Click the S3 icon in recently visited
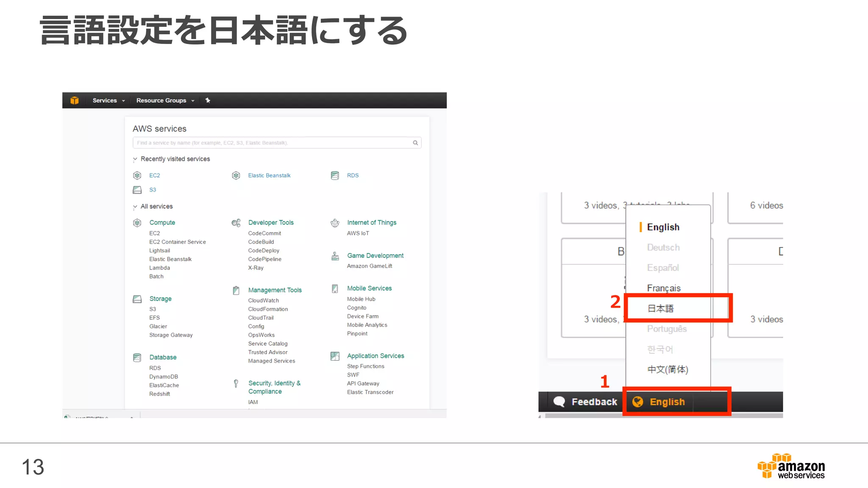868x488 pixels. coord(137,190)
